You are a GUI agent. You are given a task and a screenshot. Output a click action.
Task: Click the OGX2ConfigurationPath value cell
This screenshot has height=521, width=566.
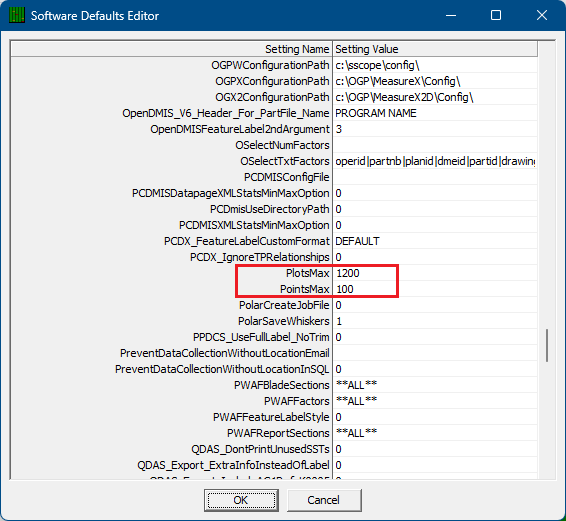click(x=435, y=97)
